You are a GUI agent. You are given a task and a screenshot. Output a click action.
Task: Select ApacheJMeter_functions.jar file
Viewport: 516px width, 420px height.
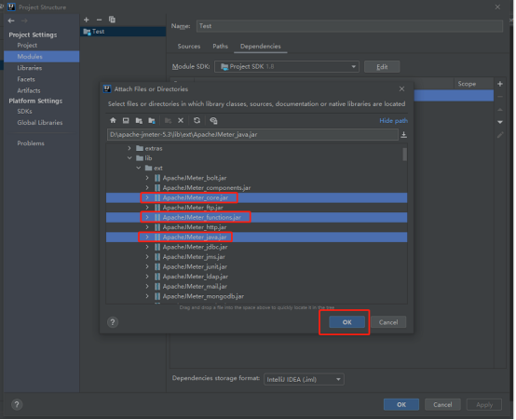[x=256, y=217]
